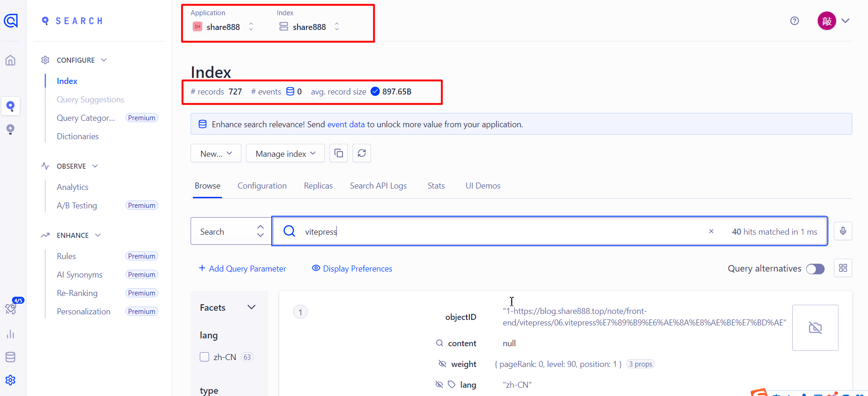Open Dictionaries in sidebar
The image size is (868, 396).
click(x=78, y=136)
